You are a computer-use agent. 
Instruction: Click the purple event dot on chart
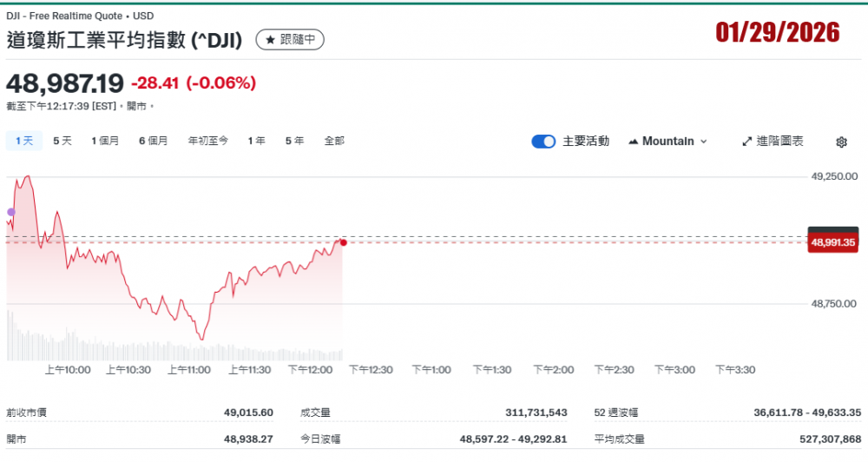[11, 212]
